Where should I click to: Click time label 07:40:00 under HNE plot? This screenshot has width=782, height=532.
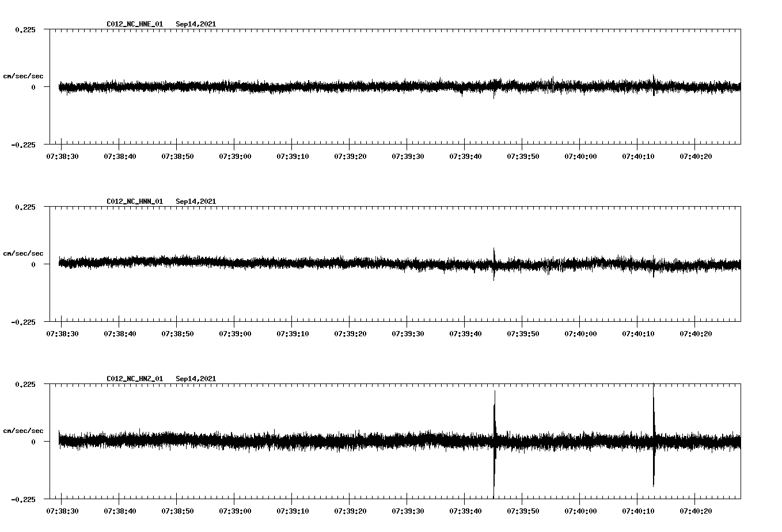click(x=580, y=157)
